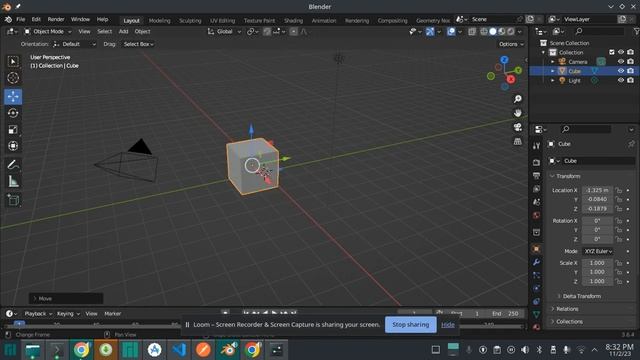The height and width of the screenshot is (360, 640).
Task: Select rendered viewport shading mode
Action: point(511,31)
